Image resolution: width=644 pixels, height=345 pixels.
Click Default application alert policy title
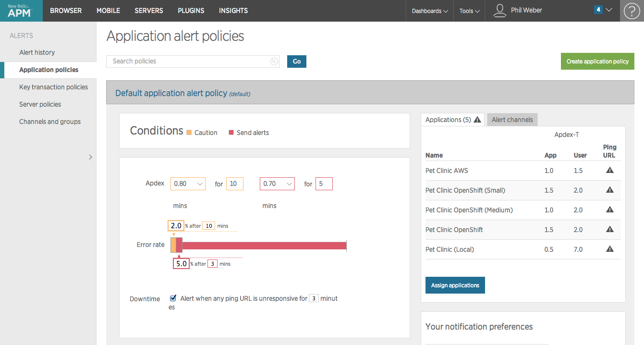click(171, 93)
